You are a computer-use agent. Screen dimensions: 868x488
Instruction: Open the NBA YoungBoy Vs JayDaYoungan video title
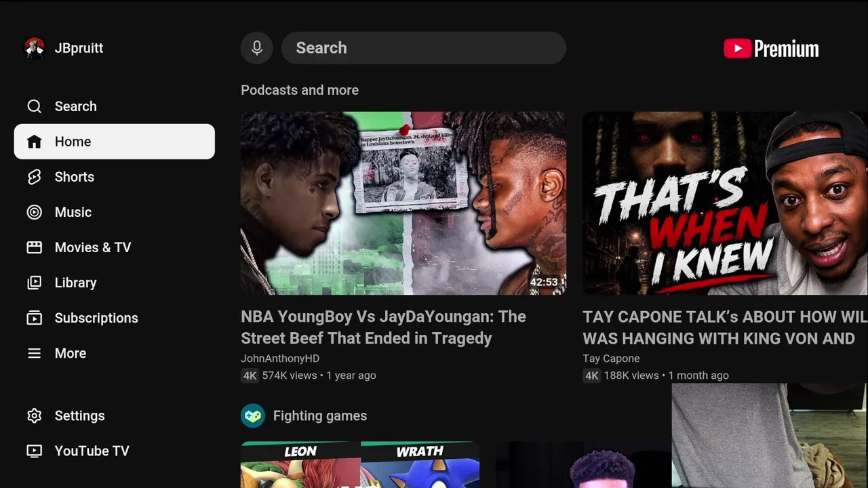point(384,327)
